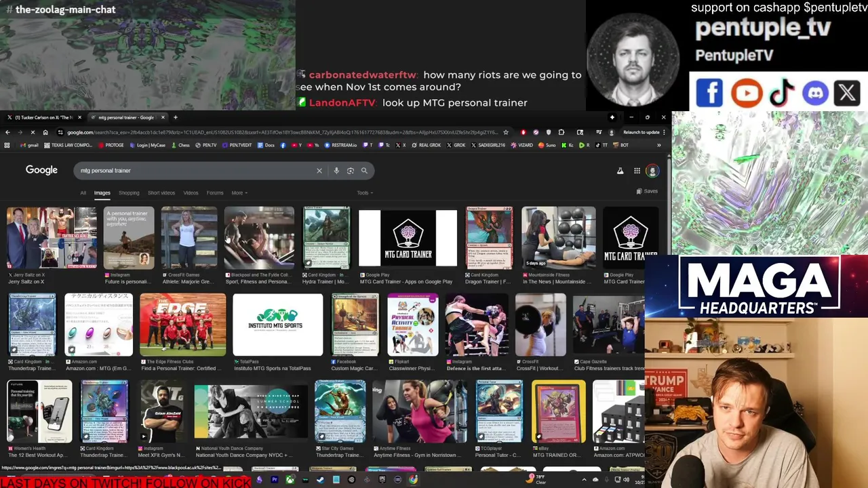This screenshot has height=488, width=868.
Task: Switch to the Forums tab
Action: tap(215, 193)
